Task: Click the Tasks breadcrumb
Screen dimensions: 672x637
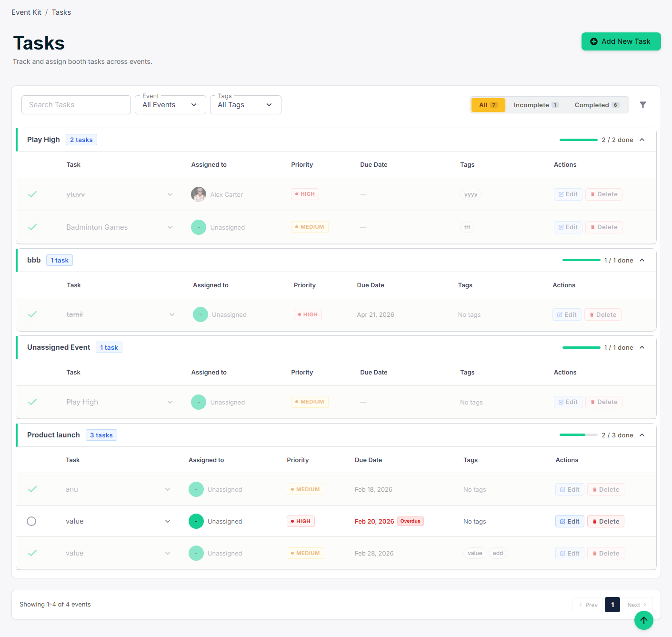Action: (x=61, y=12)
